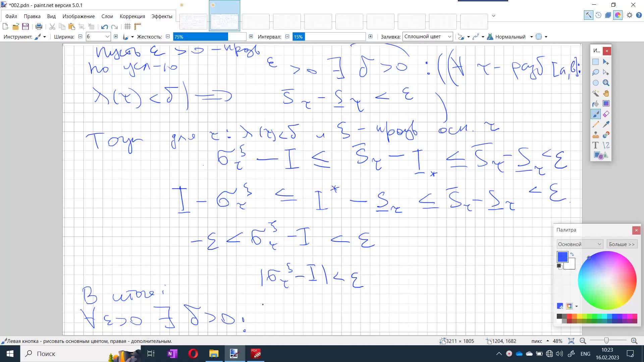The height and width of the screenshot is (362, 644).
Task: Toggle the Layers window visibility
Action: click(x=608, y=15)
